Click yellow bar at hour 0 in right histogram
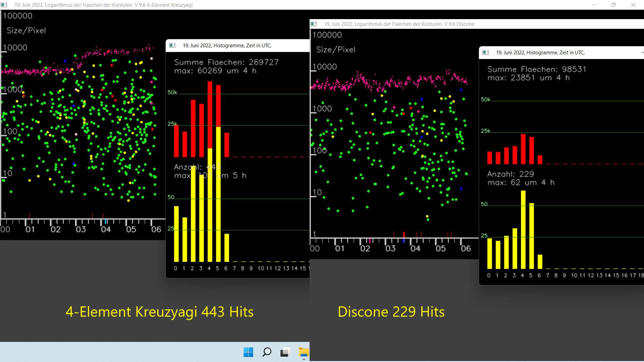Screen dimensions: 644x362 tap(490, 253)
